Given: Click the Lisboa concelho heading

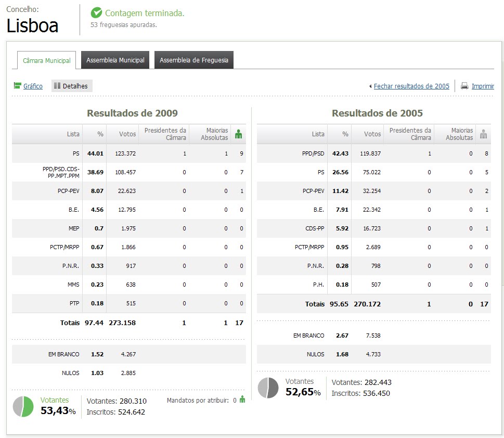Looking at the screenshot, I should click(32, 25).
